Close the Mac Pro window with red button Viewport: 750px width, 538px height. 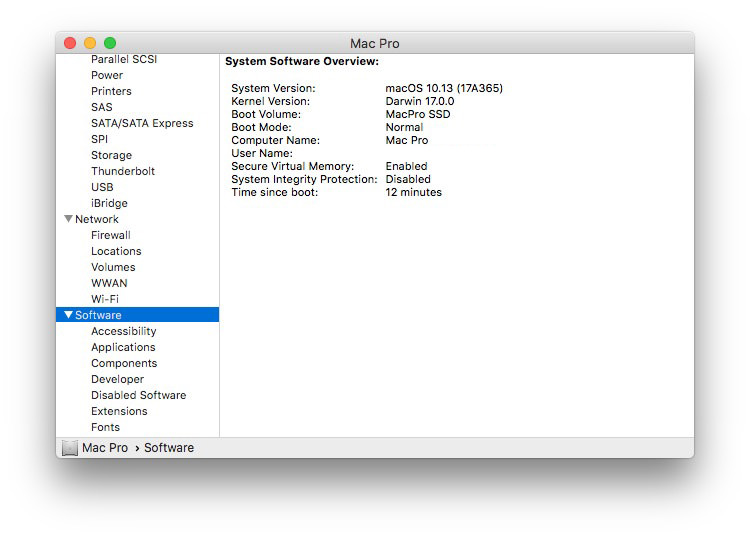[70, 43]
